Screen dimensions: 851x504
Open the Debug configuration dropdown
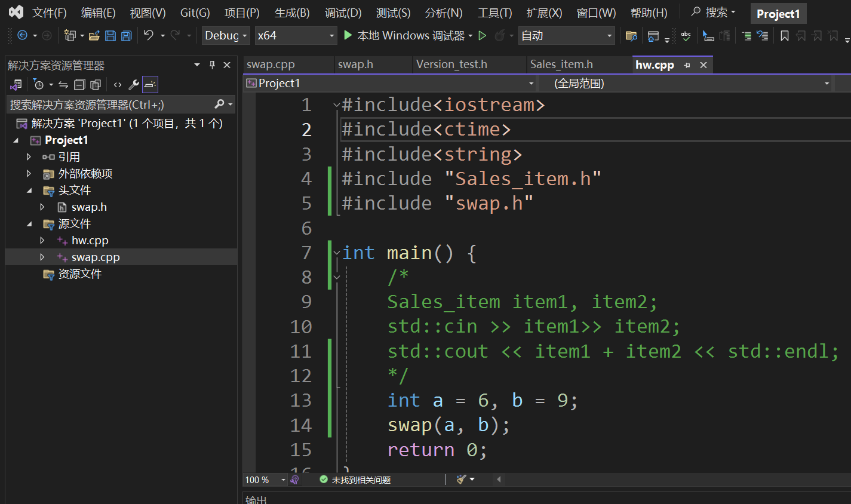(x=226, y=36)
